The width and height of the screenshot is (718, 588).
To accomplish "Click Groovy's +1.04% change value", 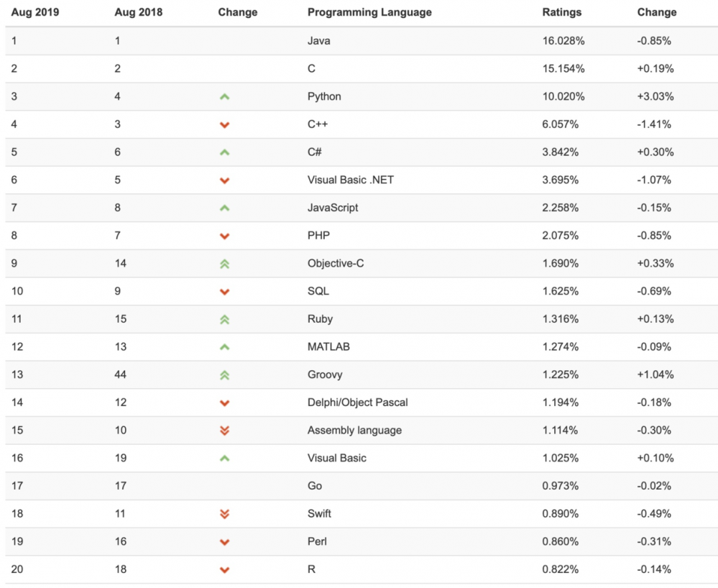I will (x=655, y=375).
